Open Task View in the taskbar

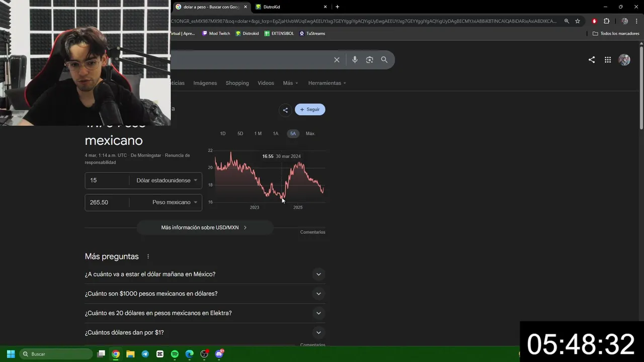tap(101, 354)
